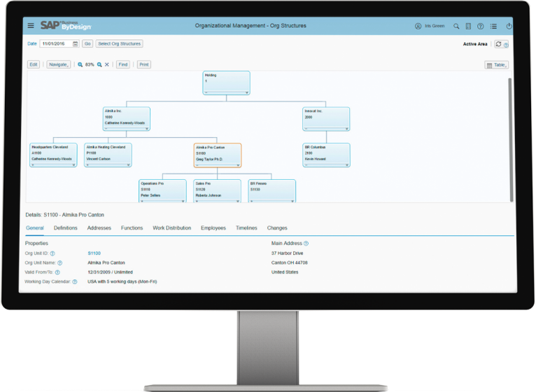Click the zoom out magnifier icon

tap(80, 64)
